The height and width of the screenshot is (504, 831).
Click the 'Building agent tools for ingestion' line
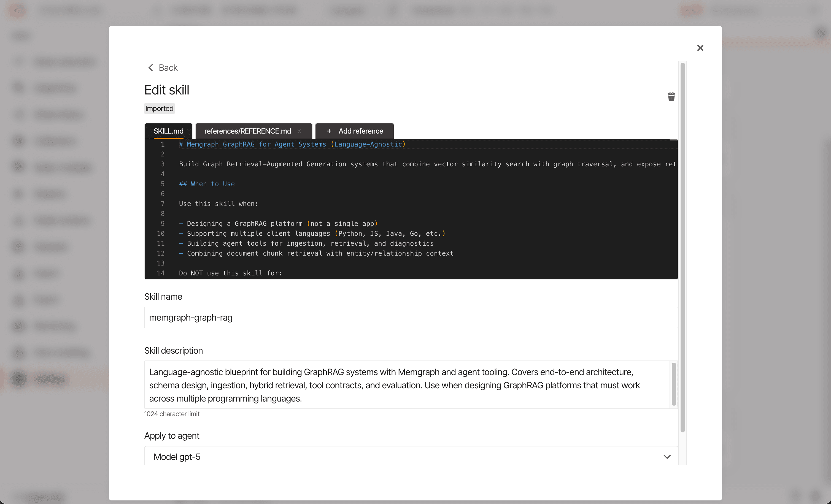click(310, 243)
